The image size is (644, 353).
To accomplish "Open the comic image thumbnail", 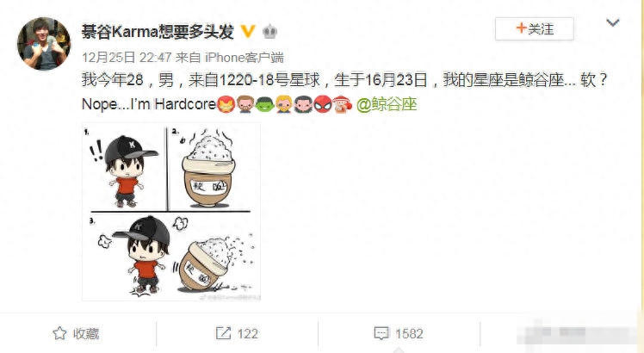I will [x=171, y=212].
